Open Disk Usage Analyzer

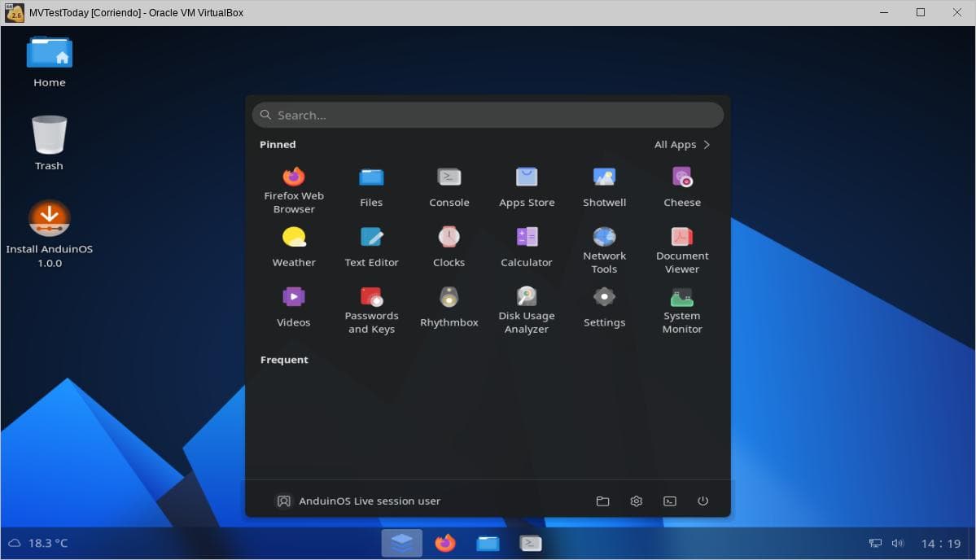[x=527, y=310]
